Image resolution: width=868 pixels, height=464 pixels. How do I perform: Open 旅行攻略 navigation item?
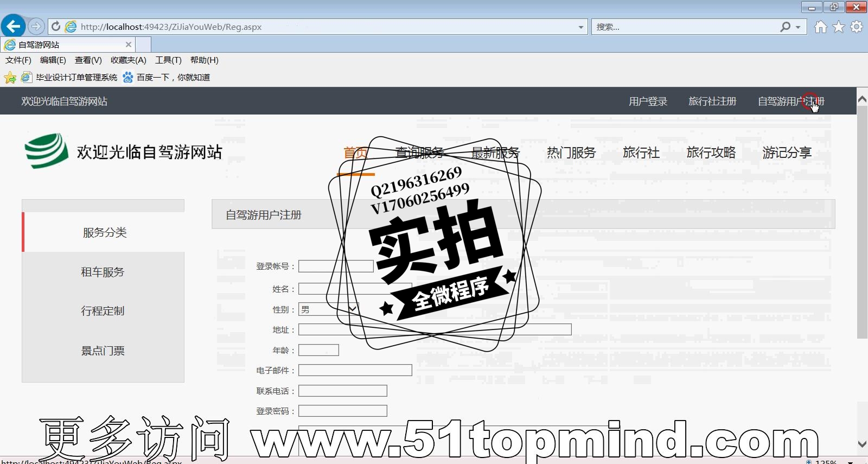[711, 153]
